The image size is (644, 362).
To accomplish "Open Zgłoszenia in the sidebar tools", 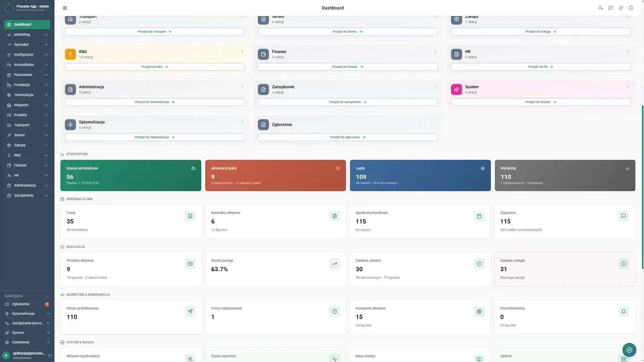I will click(27, 304).
